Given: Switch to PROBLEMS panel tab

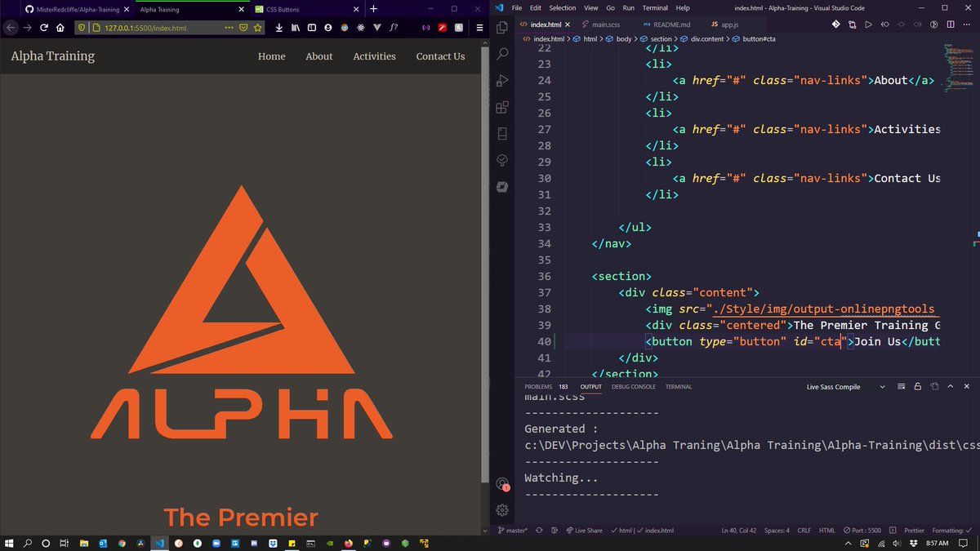Looking at the screenshot, I should (x=538, y=386).
